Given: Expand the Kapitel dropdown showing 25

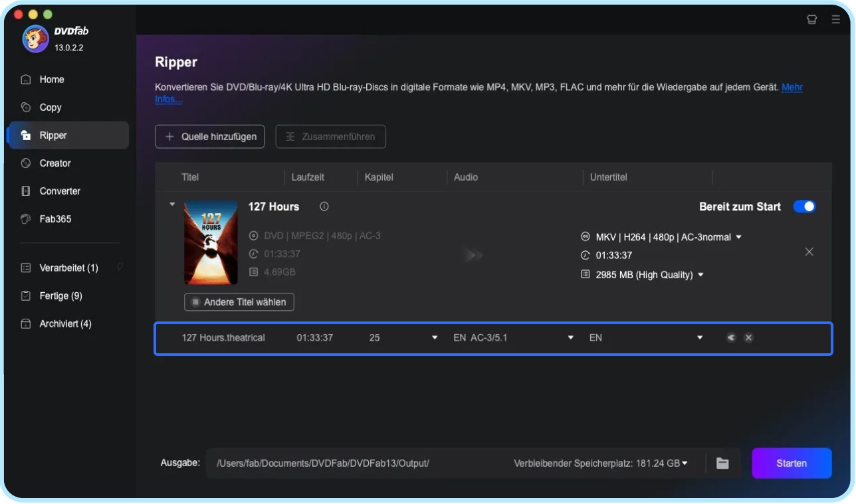Looking at the screenshot, I should 435,338.
